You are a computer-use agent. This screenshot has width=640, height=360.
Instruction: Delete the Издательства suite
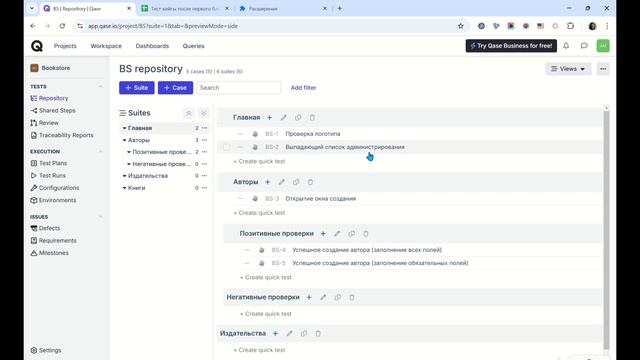pyautogui.click(x=318, y=333)
